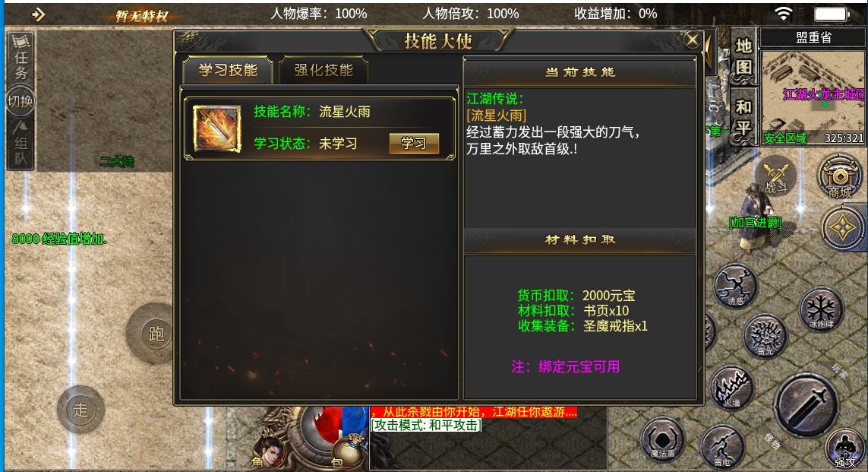868x472 pixels.
Task: Tap the 战斗 crossed swords icon
Action: coord(775,177)
